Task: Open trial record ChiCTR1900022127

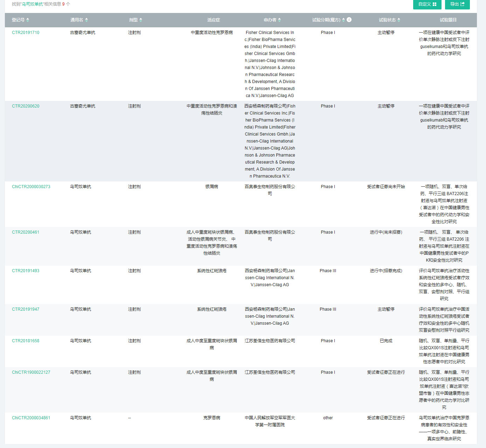Action: 31,372
